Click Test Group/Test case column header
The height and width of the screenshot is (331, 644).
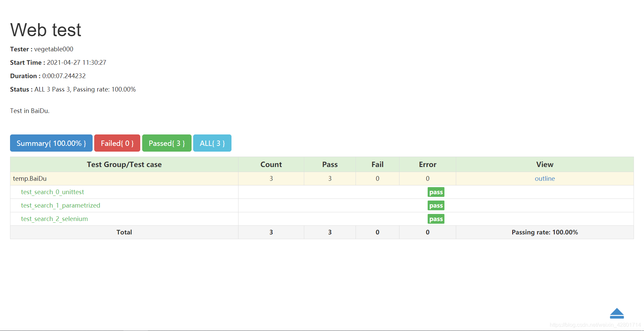124,164
